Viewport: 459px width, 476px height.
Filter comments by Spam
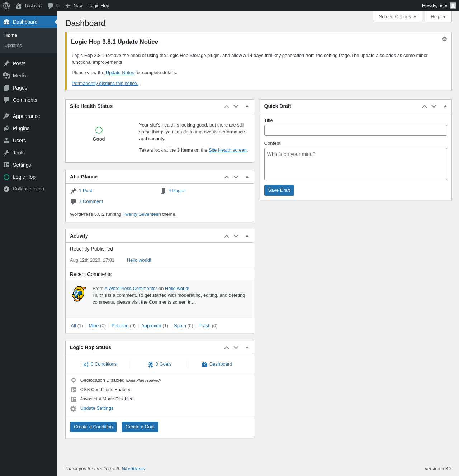tap(180, 326)
